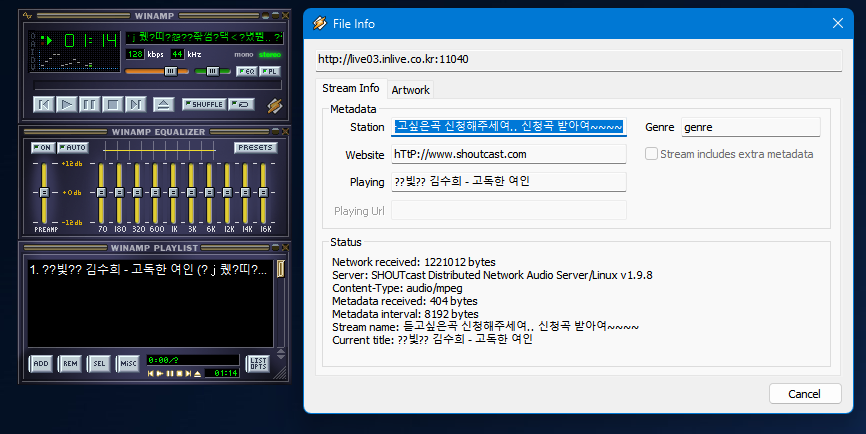Viewport: 866px width, 434px height.
Task: Open Winamp main menu icon in titlebar
Action: (x=28, y=16)
